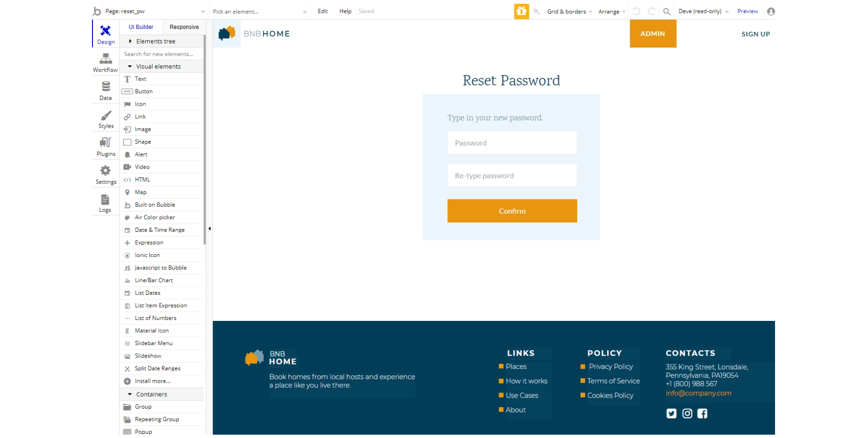Open the Grid & borders dropdown
Viewport: 868px width, 438px height.
(x=569, y=11)
